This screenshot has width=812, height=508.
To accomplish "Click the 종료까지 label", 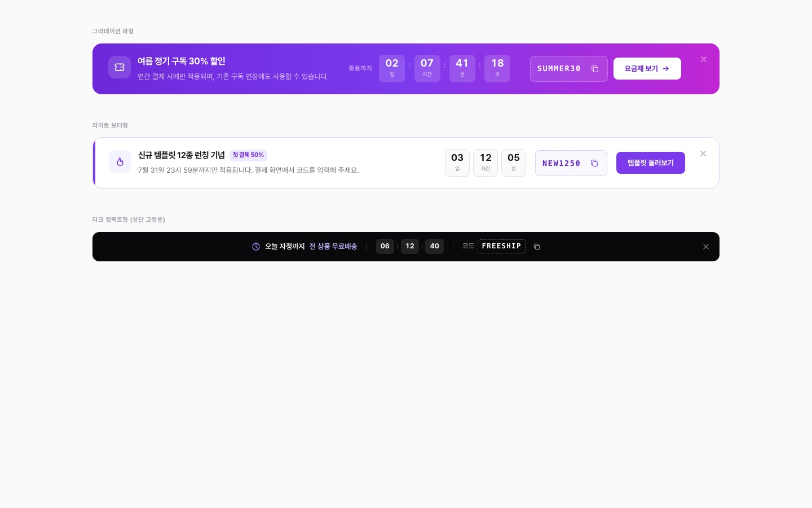I will point(360,68).
